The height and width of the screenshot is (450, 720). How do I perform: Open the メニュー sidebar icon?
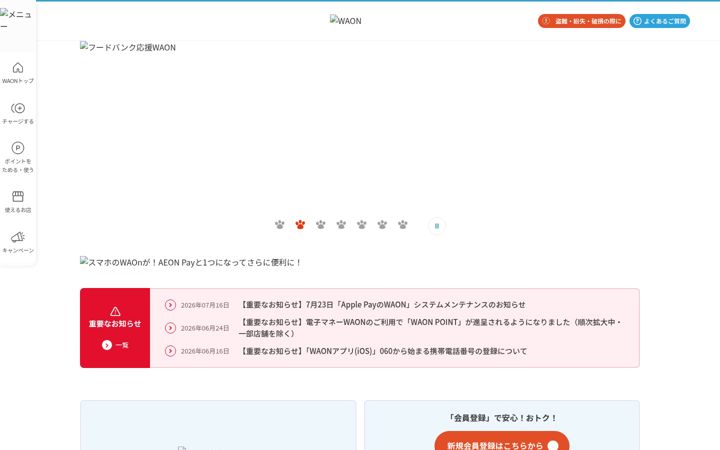pyautogui.click(x=16, y=19)
